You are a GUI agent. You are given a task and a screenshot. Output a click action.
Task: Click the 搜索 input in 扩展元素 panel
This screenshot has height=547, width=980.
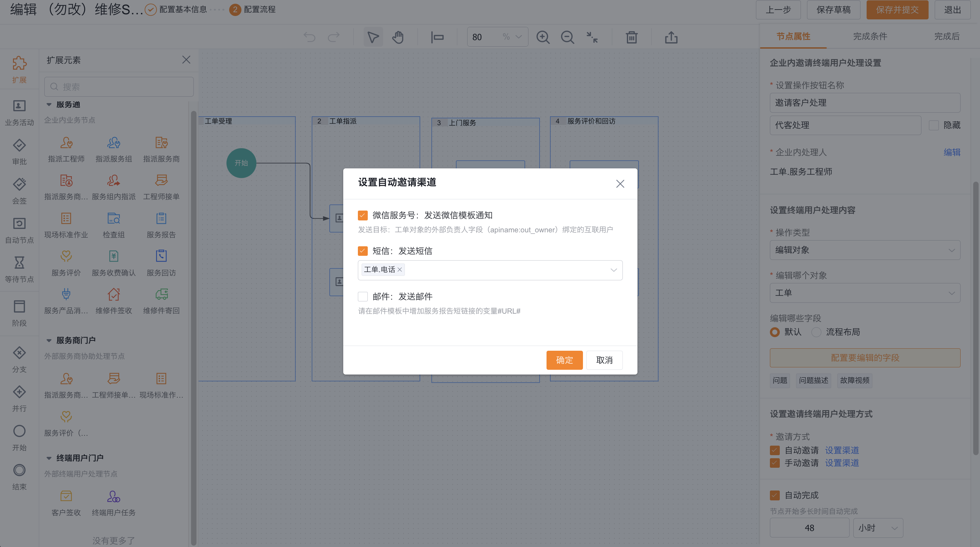pos(119,87)
